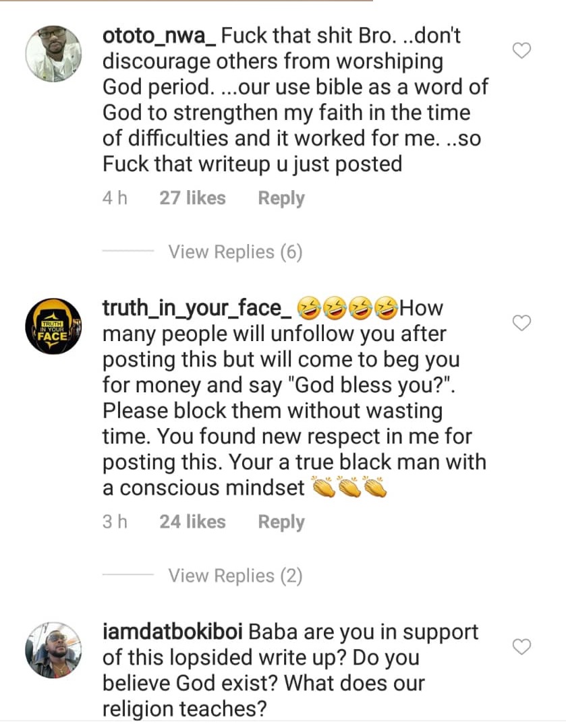The height and width of the screenshot is (728, 566).
Task: Open ototo_nwa_ username link
Action: pyautogui.click(x=159, y=36)
